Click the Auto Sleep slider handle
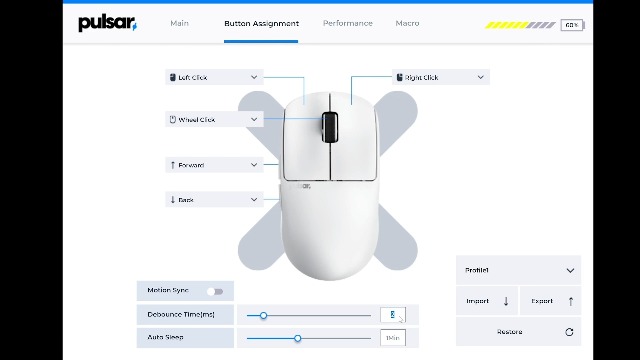Viewport: 640px width, 360px height. pos(298,338)
